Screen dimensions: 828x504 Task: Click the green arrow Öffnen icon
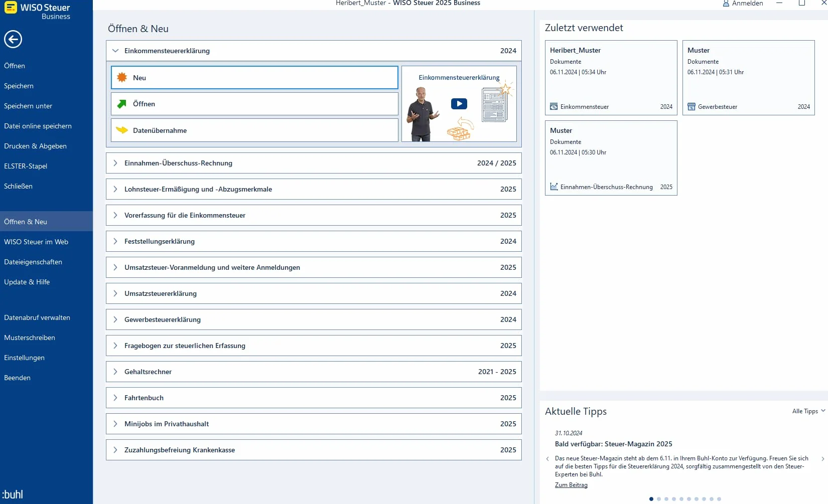coord(122,104)
